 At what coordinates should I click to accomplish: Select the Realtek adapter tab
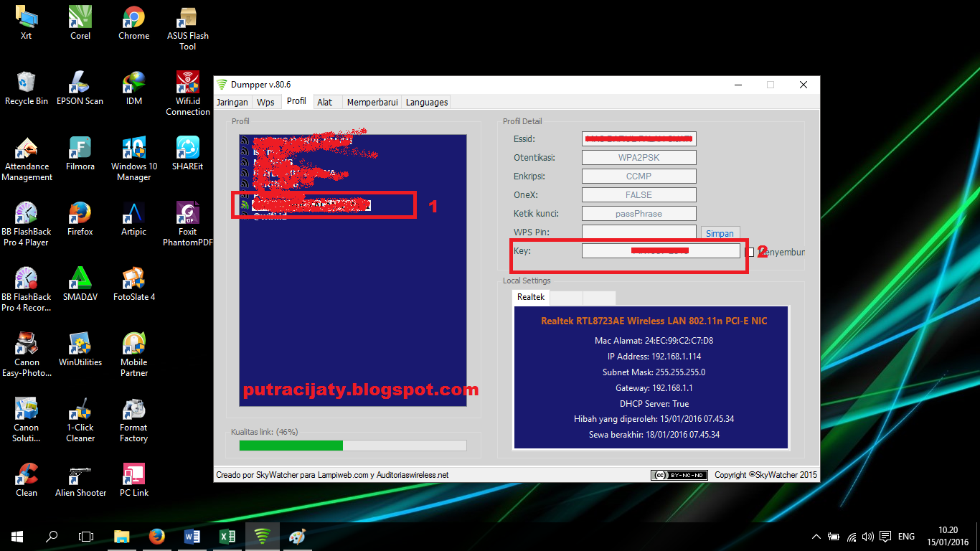pyautogui.click(x=531, y=296)
